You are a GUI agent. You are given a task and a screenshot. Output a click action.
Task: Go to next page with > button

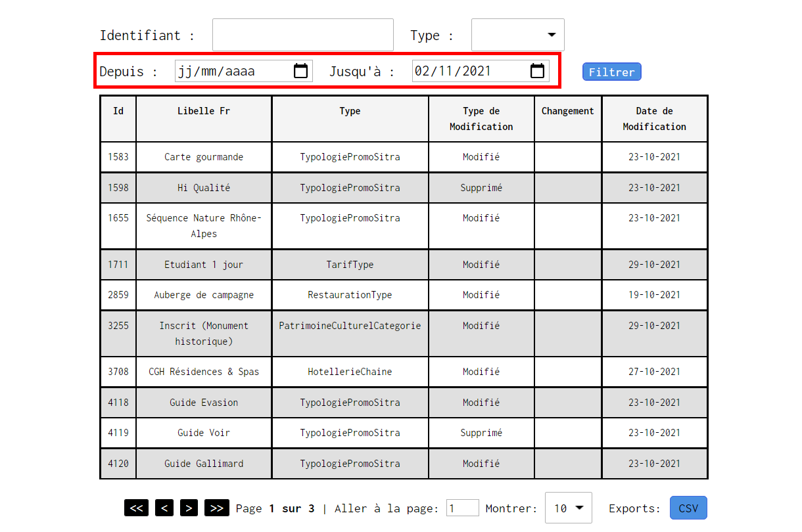pos(189,508)
